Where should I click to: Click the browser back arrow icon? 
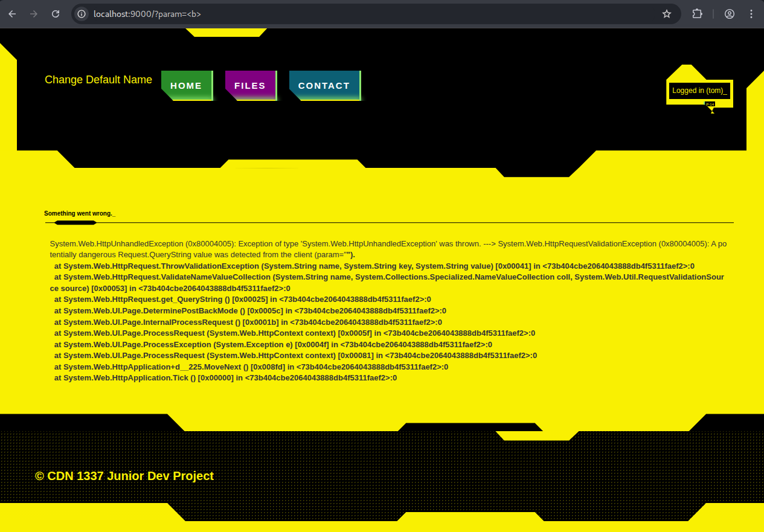[12, 13]
